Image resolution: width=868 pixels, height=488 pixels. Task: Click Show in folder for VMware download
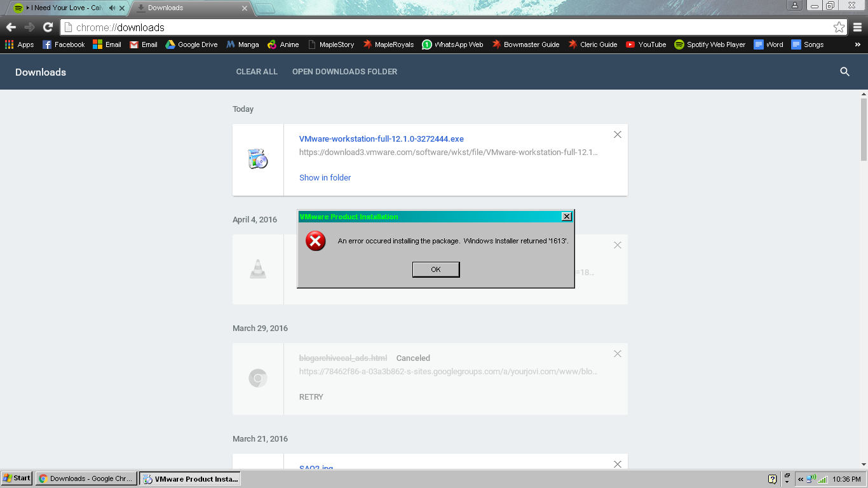click(325, 178)
